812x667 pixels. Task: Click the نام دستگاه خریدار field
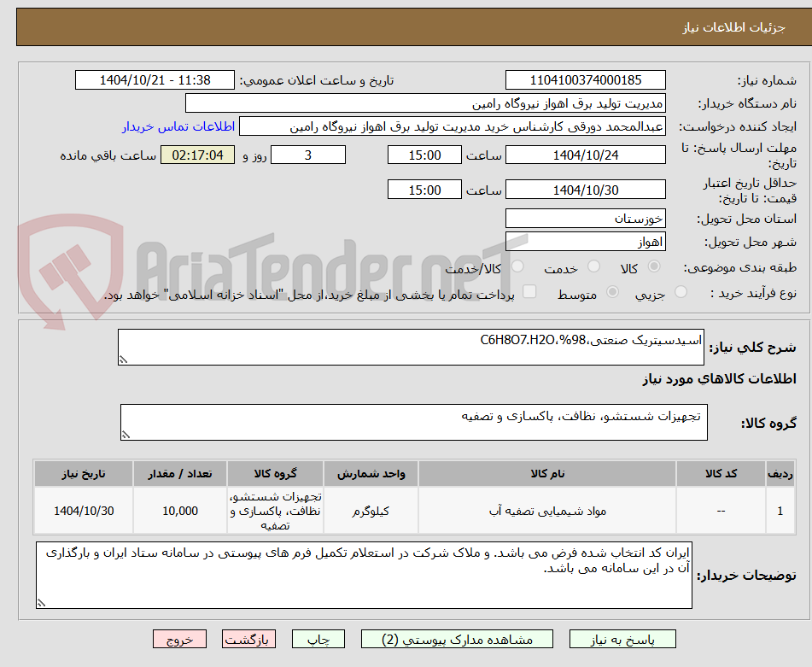(425, 103)
